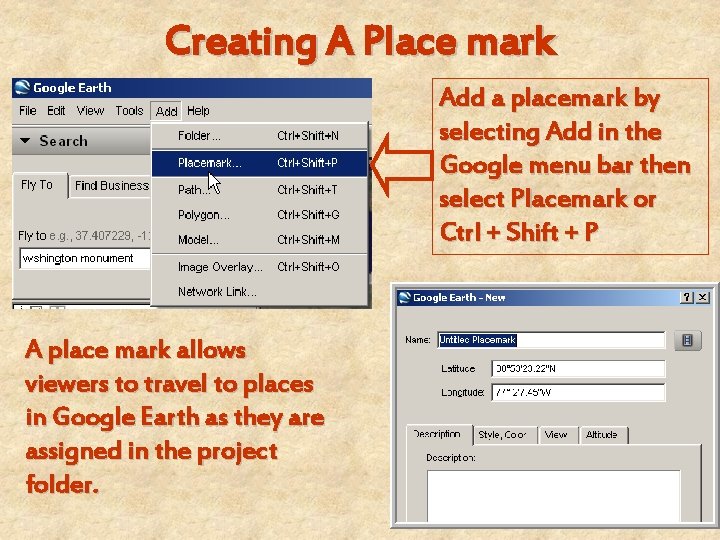The width and height of the screenshot is (720, 540).
Task: Click the Google Earth title bar icon
Action: (22, 87)
